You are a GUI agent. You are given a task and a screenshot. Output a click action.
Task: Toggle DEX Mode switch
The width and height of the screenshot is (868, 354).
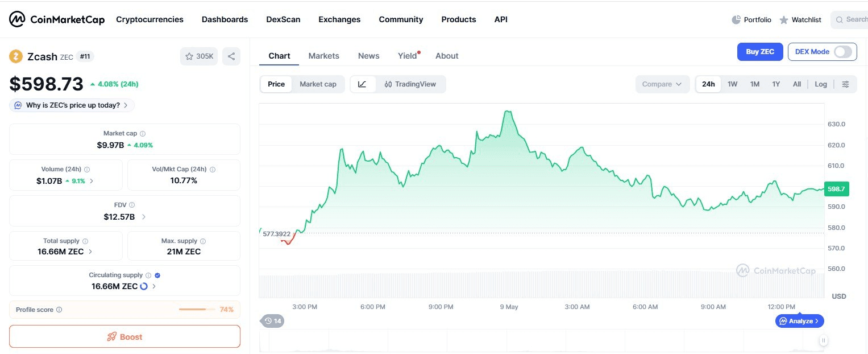click(x=842, y=52)
